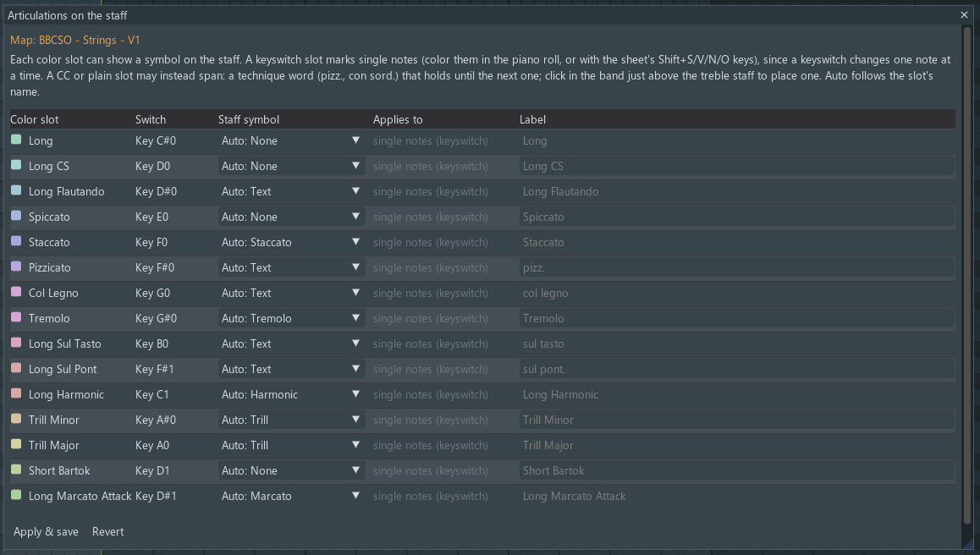Open Long Sul Tasto staff symbol dropdown
Image resolution: width=980 pixels, height=555 pixels.
[x=291, y=343]
